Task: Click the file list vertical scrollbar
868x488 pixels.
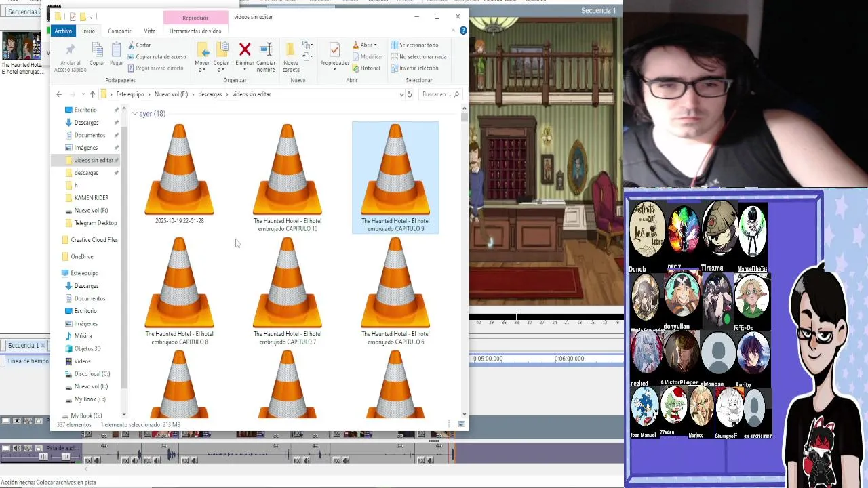Action: pyautogui.click(x=464, y=261)
